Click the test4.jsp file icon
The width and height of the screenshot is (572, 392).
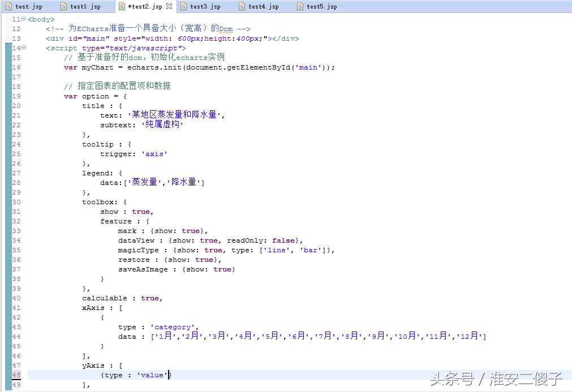coord(242,6)
